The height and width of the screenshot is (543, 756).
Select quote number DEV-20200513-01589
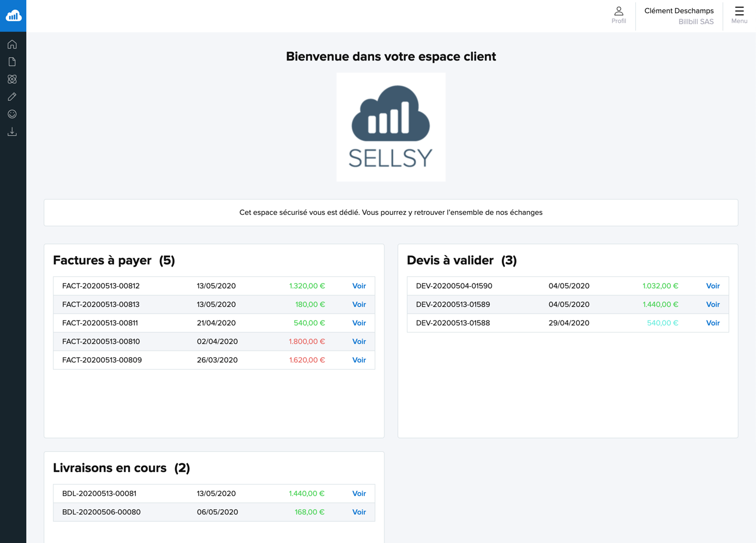coord(453,304)
